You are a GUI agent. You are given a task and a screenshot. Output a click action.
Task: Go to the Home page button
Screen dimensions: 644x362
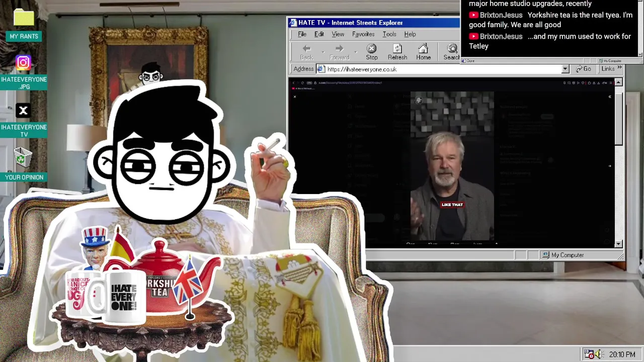(423, 52)
